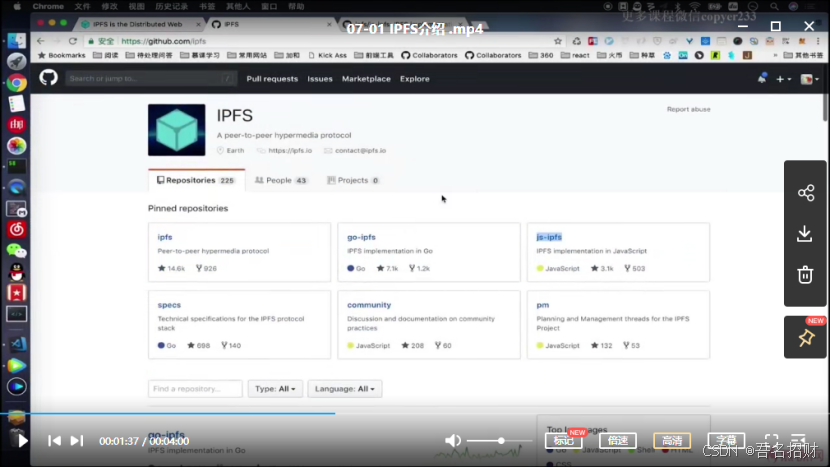Switch to the Repositories tab
The height and width of the screenshot is (467, 831).
point(196,180)
